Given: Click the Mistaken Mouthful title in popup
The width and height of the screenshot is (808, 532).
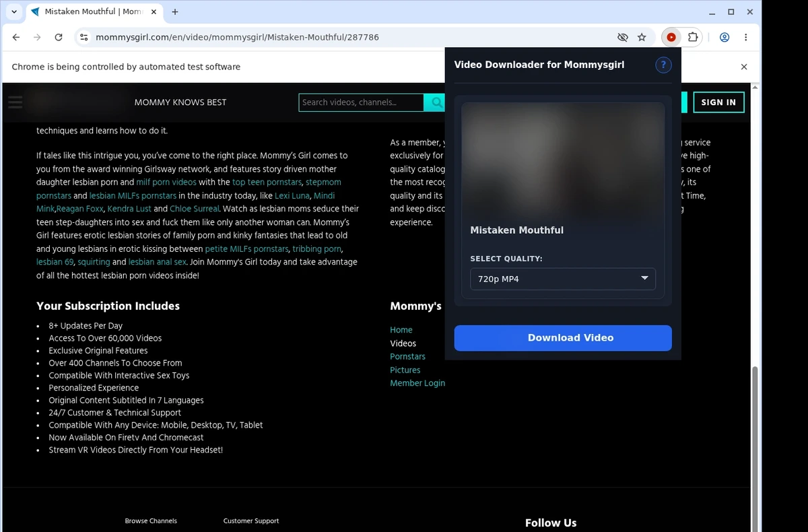Looking at the screenshot, I should (x=516, y=230).
